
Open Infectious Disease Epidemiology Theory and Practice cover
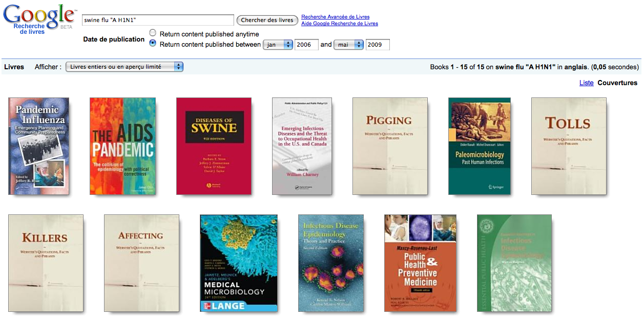[331, 263]
